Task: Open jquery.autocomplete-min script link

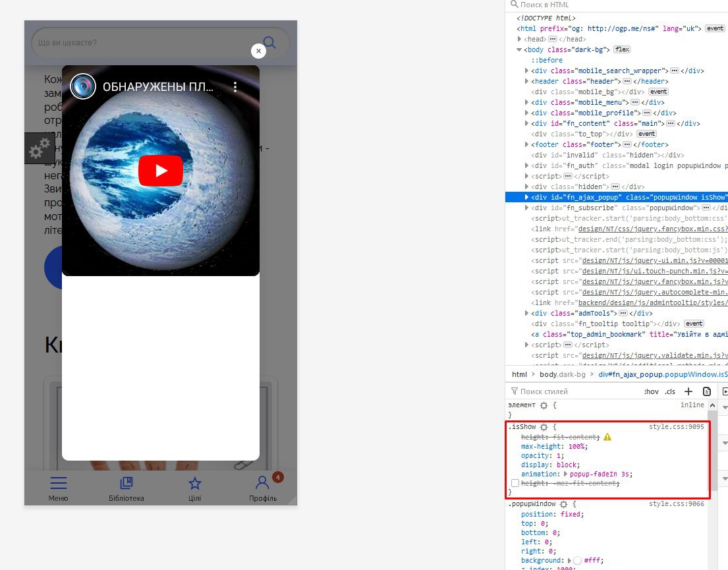Action: [x=655, y=292]
